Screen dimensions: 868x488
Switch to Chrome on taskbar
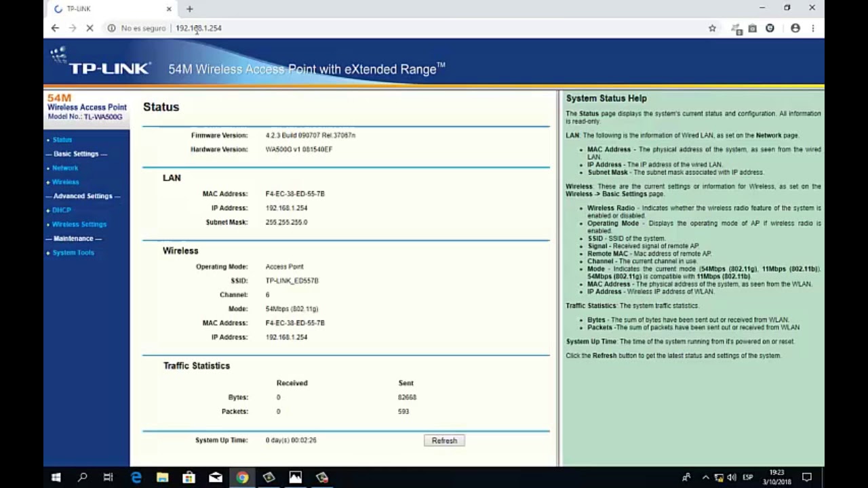pos(242,477)
